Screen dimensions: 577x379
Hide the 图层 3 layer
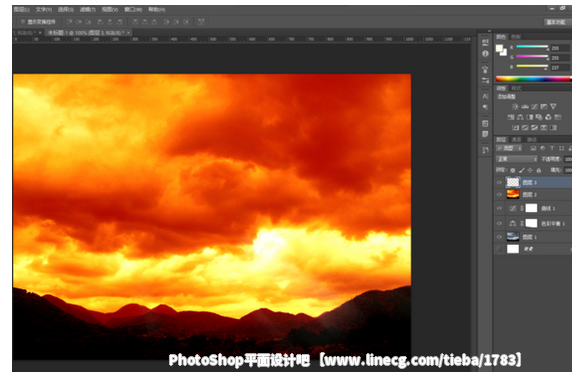pyautogui.click(x=499, y=183)
